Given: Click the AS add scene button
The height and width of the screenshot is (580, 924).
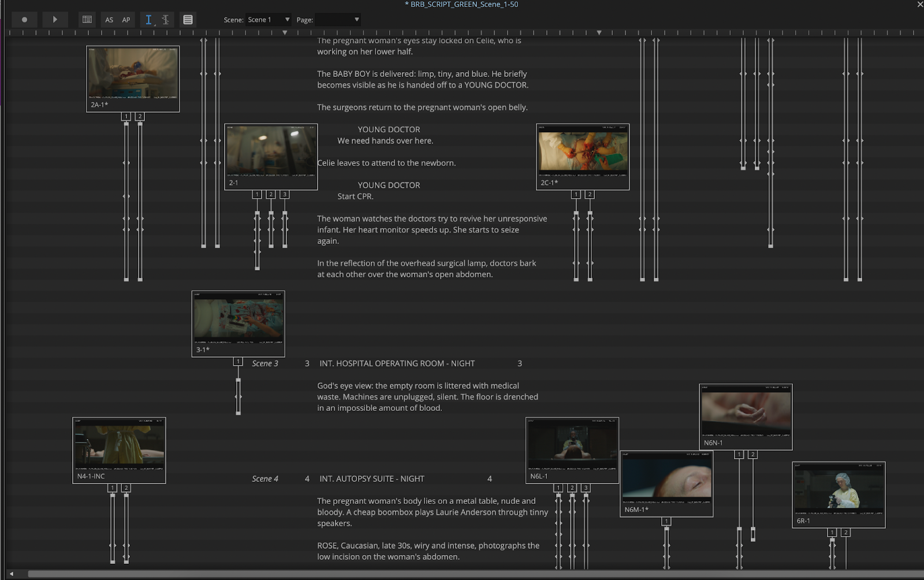Looking at the screenshot, I should point(109,20).
